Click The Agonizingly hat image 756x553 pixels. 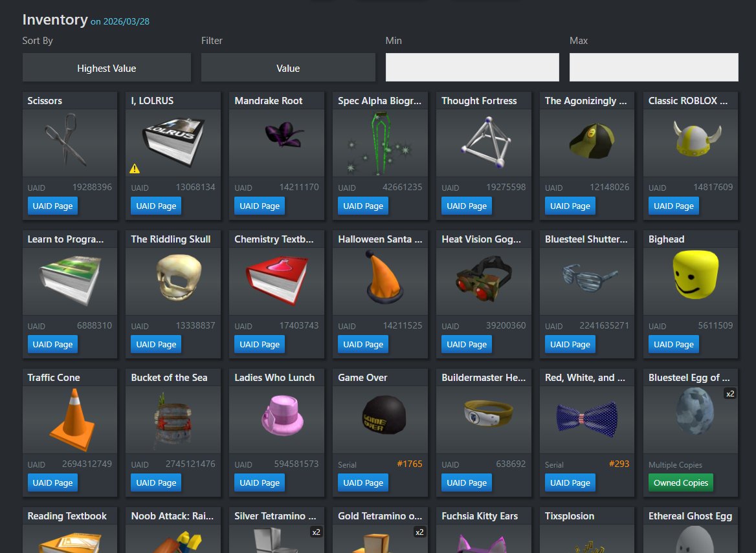click(x=587, y=142)
